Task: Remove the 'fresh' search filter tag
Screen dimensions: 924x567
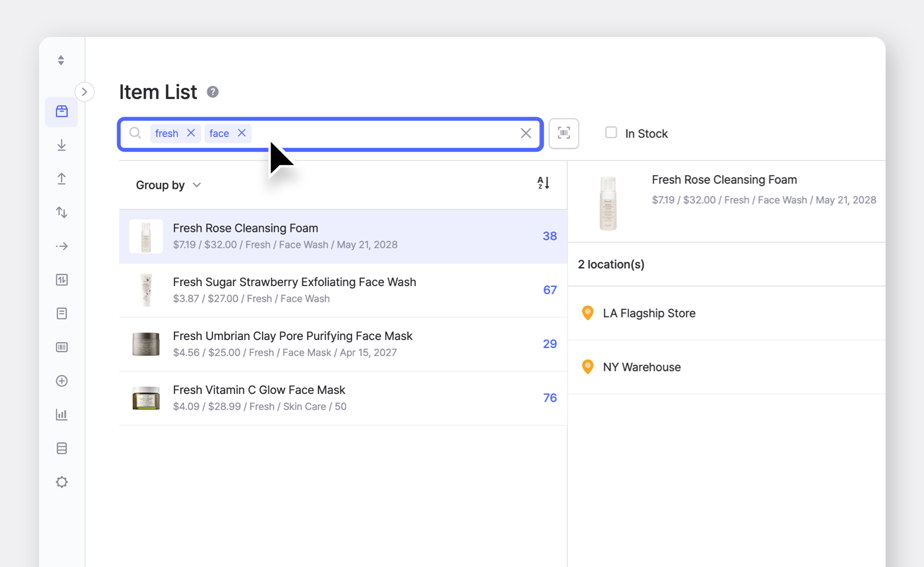Action: tap(190, 133)
